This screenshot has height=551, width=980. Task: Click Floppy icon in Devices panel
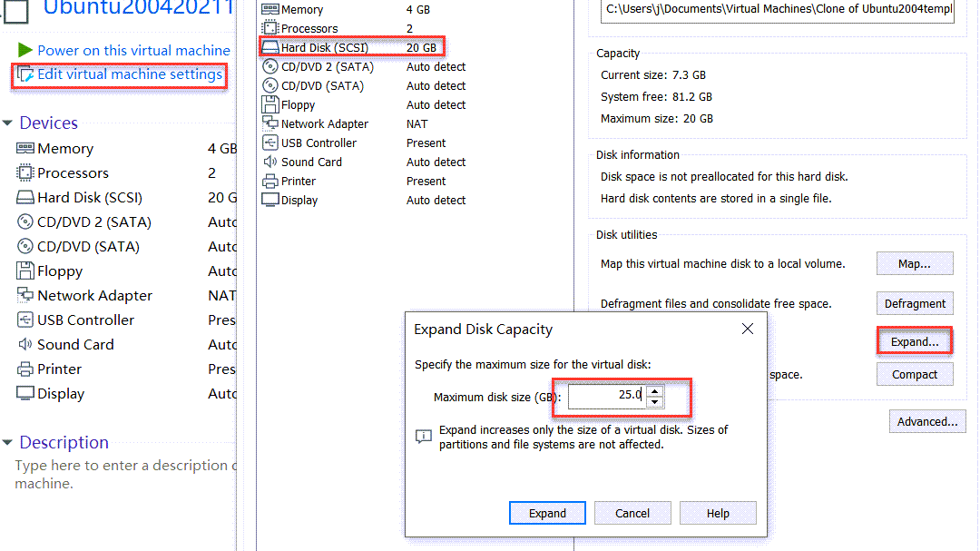[25, 271]
